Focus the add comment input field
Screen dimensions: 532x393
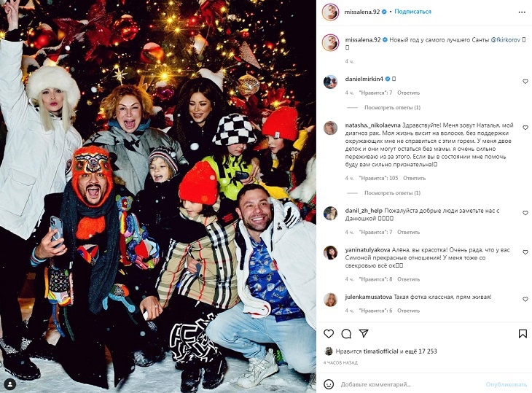[x=410, y=384]
